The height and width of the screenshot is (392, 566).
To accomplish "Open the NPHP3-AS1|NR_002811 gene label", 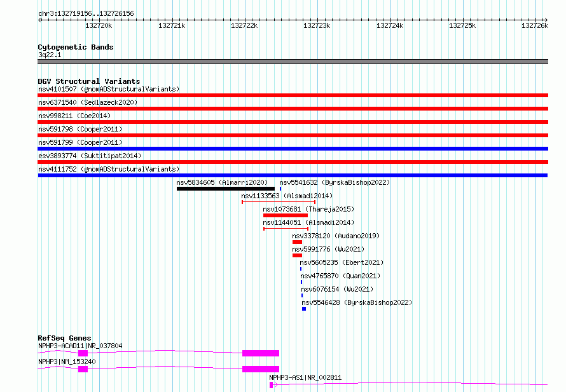I will (305, 377).
